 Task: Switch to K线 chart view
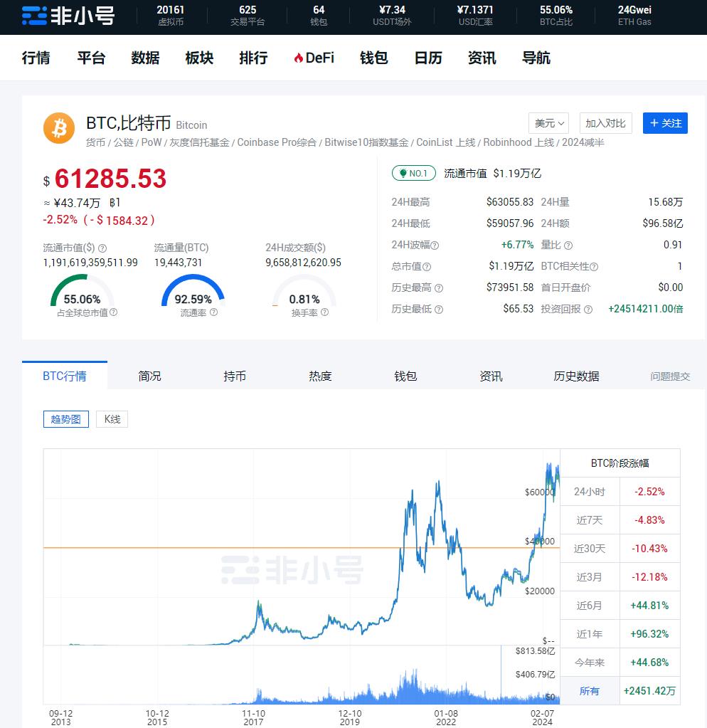tap(112, 419)
